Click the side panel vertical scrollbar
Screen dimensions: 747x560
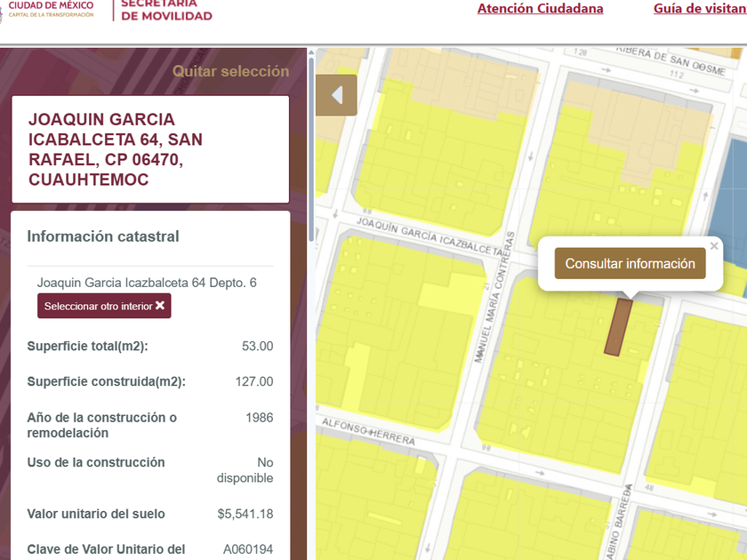[x=311, y=148]
